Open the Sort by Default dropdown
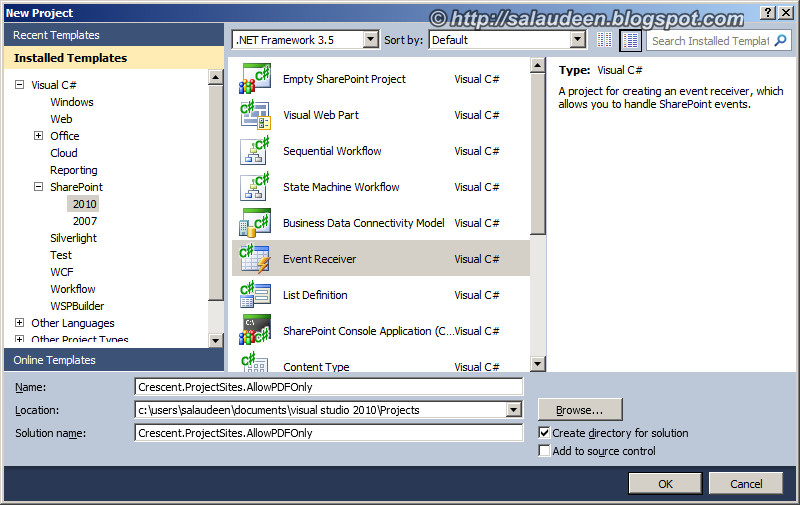The width and height of the screenshot is (800, 505). tap(578, 39)
